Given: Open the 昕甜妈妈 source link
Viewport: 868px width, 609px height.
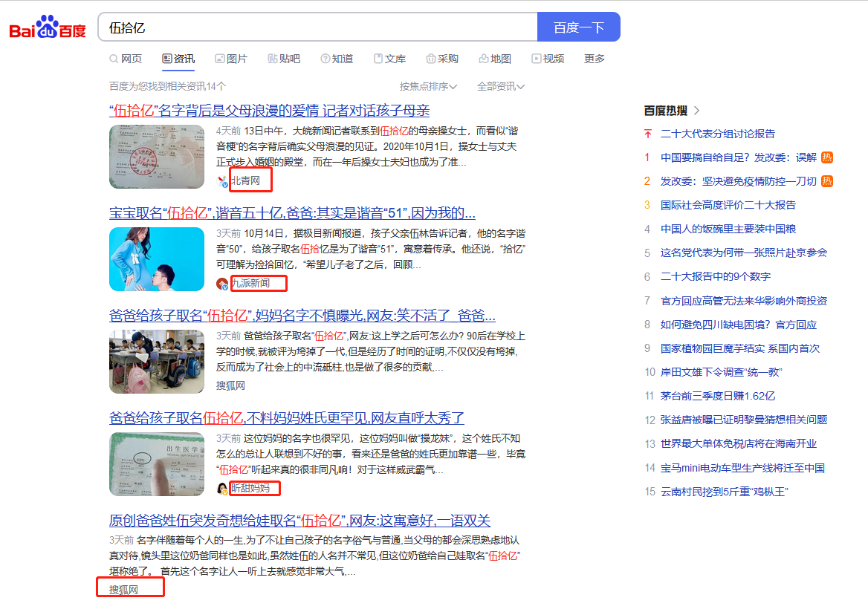Looking at the screenshot, I should pyautogui.click(x=250, y=488).
